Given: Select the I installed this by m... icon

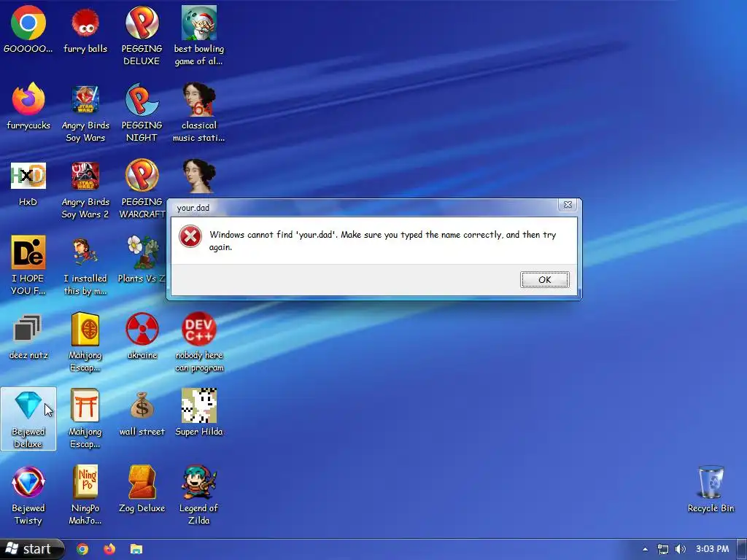Looking at the screenshot, I should pyautogui.click(x=85, y=265).
